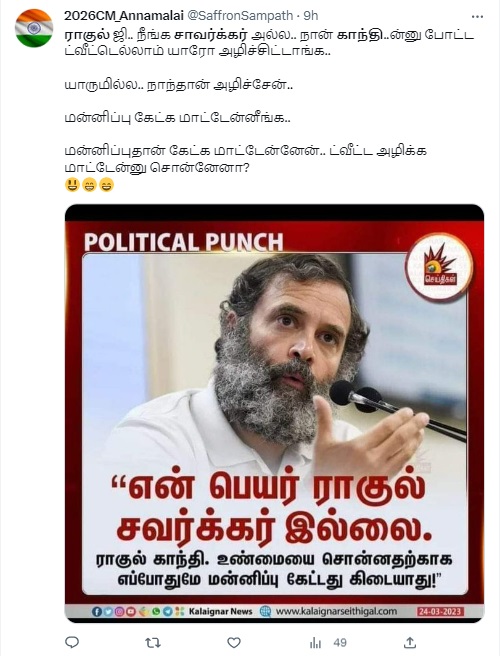Click the Telegram icon in image footer
The image size is (500, 656).
pos(168,612)
